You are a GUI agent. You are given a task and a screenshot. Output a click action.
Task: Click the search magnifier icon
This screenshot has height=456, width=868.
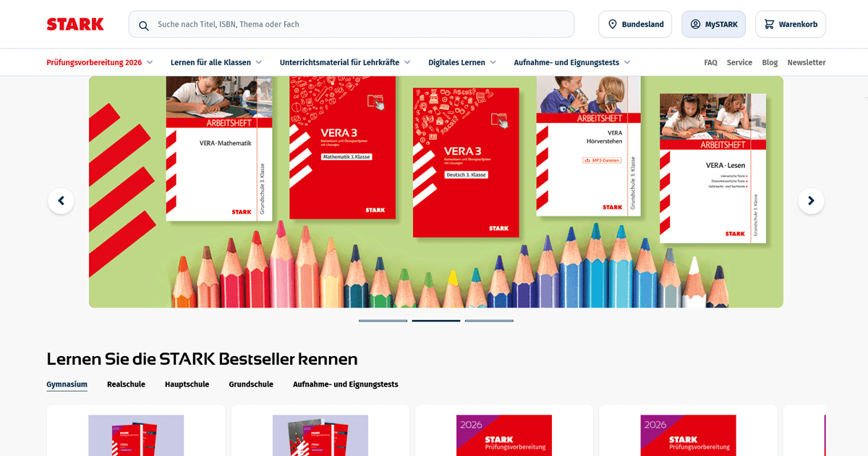tap(144, 25)
